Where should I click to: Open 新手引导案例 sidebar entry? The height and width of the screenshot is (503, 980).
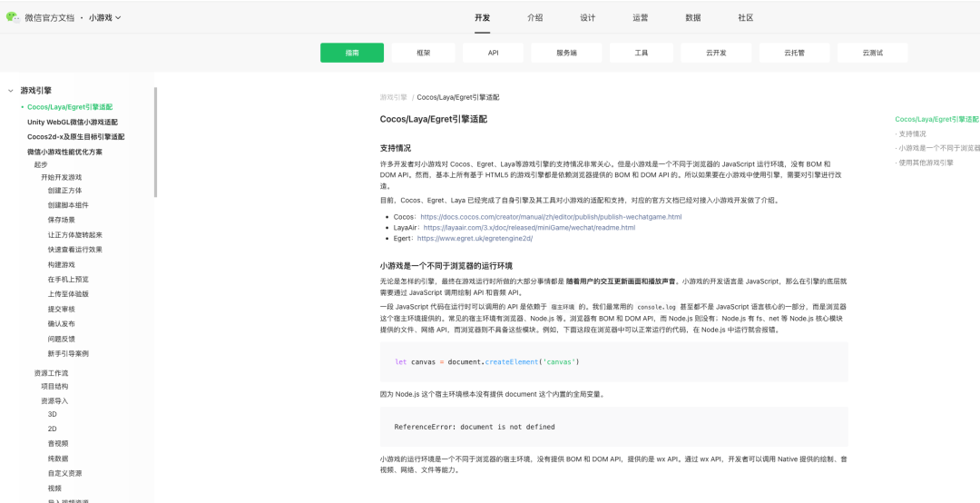68,353
